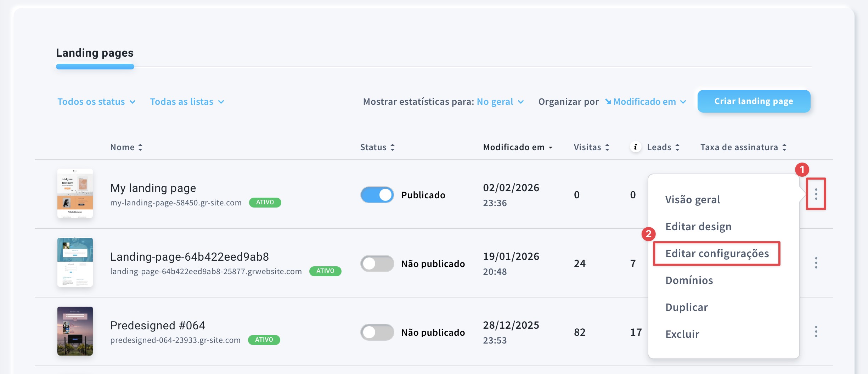Click the Criar landing page button
Screen dimensions: 868x374
[754, 101]
